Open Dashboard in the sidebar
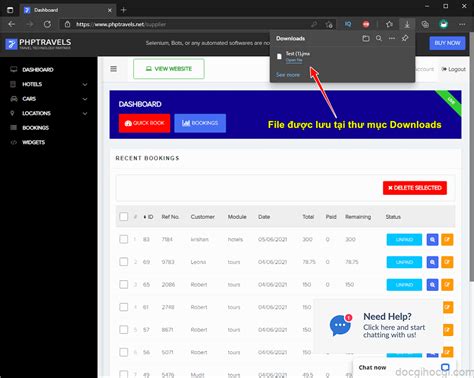The image size is (474, 378). click(38, 70)
